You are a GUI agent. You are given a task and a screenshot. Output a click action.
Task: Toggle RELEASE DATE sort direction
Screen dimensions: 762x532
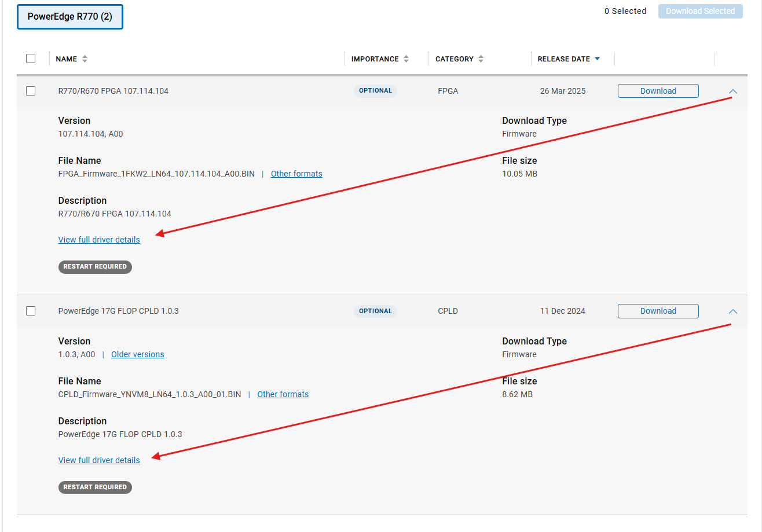coord(569,58)
